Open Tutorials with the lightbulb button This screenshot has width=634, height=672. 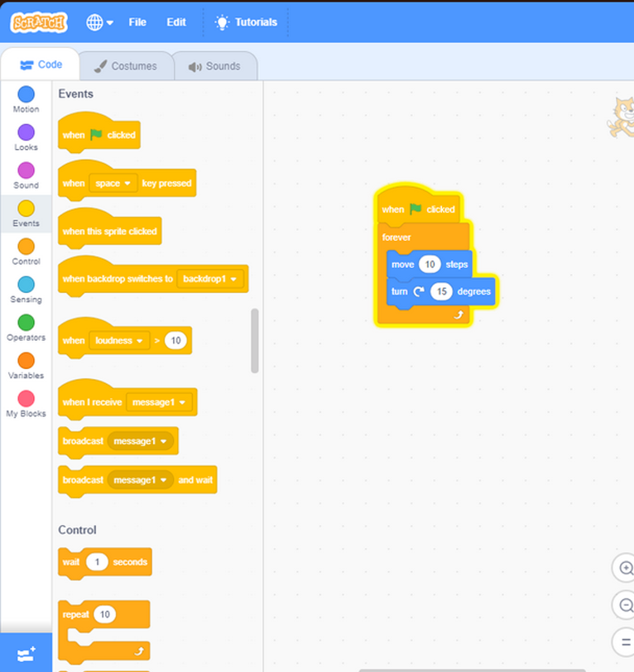coord(246,22)
